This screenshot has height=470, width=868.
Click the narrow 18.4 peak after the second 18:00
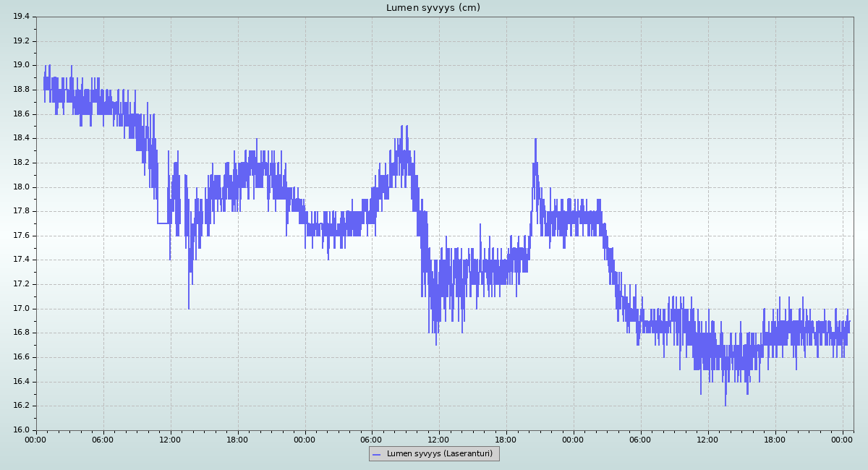(x=535, y=141)
